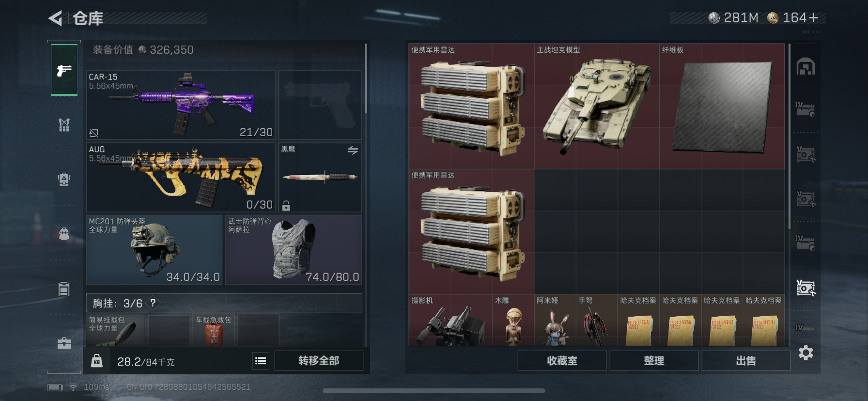Select the first IV storage container icon
The image size is (868, 401).
[x=806, y=109]
